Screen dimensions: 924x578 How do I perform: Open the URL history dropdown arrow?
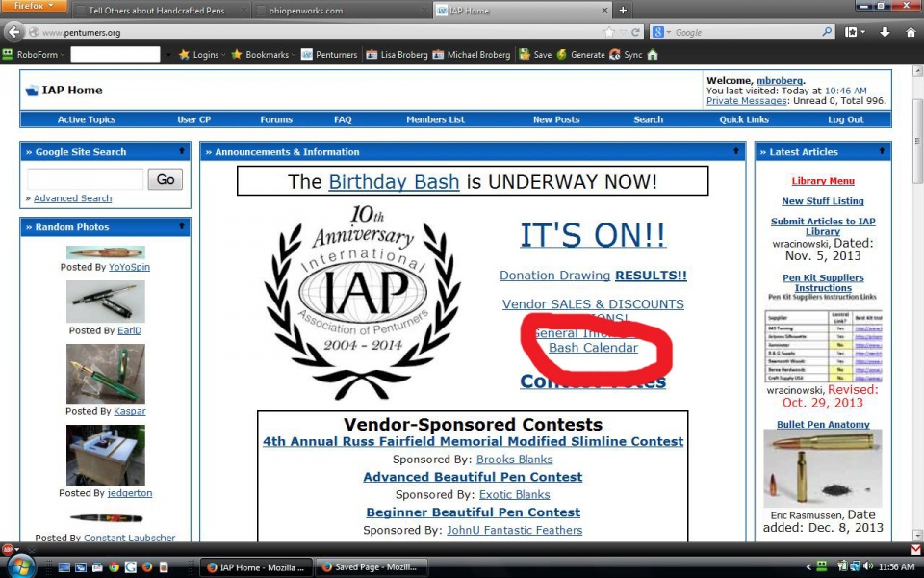tap(623, 32)
